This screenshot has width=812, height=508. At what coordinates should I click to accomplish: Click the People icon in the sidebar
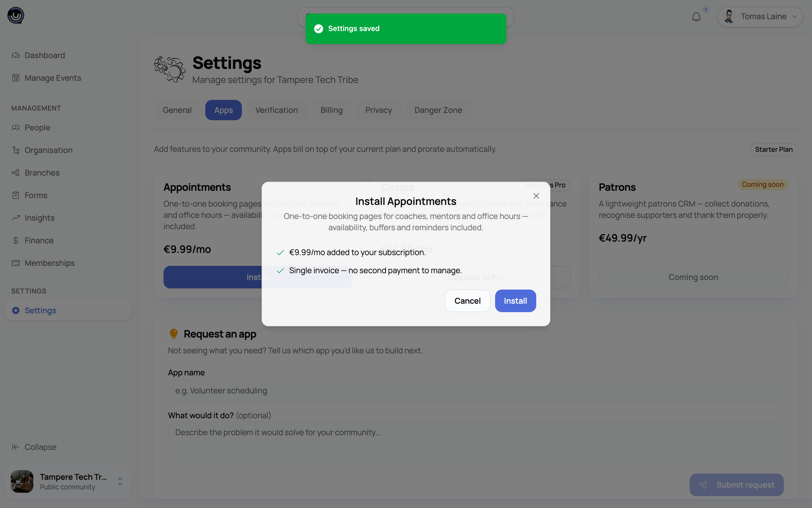pyautogui.click(x=16, y=128)
